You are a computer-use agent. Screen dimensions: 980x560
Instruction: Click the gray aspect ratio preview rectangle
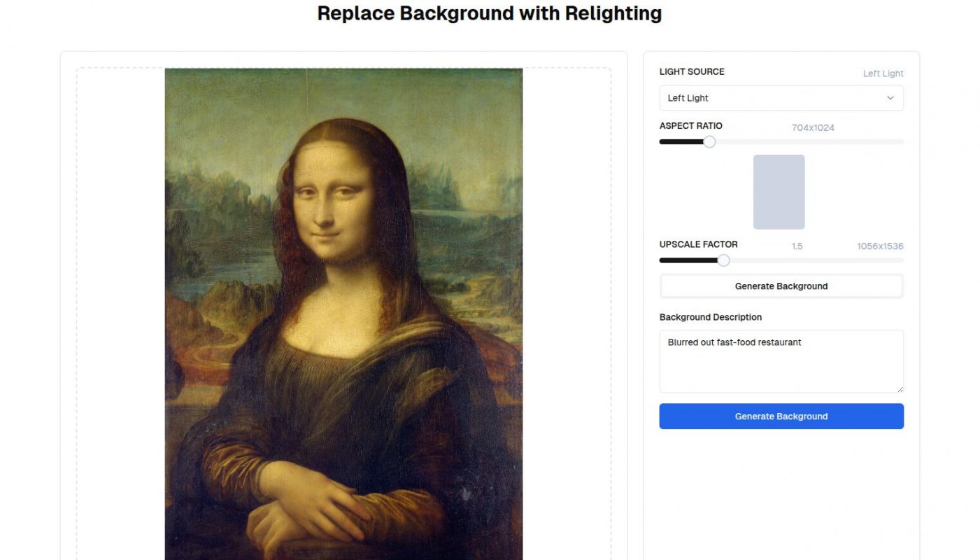[779, 192]
